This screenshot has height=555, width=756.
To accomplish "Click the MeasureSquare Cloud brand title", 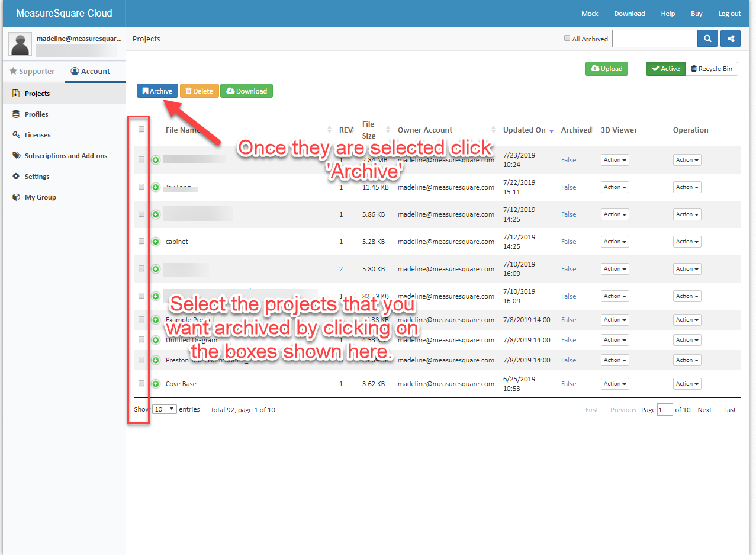I will point(64,13).
